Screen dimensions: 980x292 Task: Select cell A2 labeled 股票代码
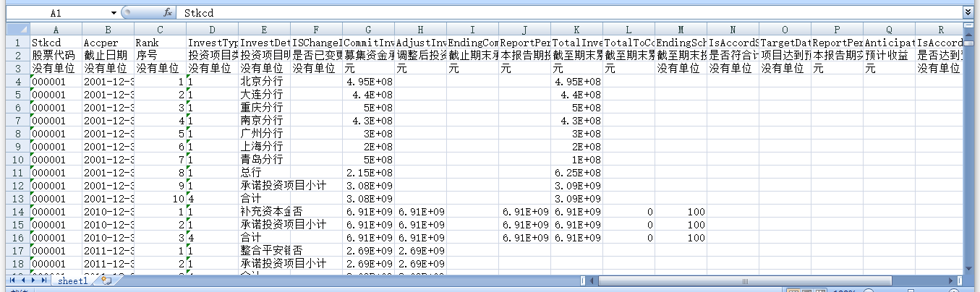(x=56, y=56)
